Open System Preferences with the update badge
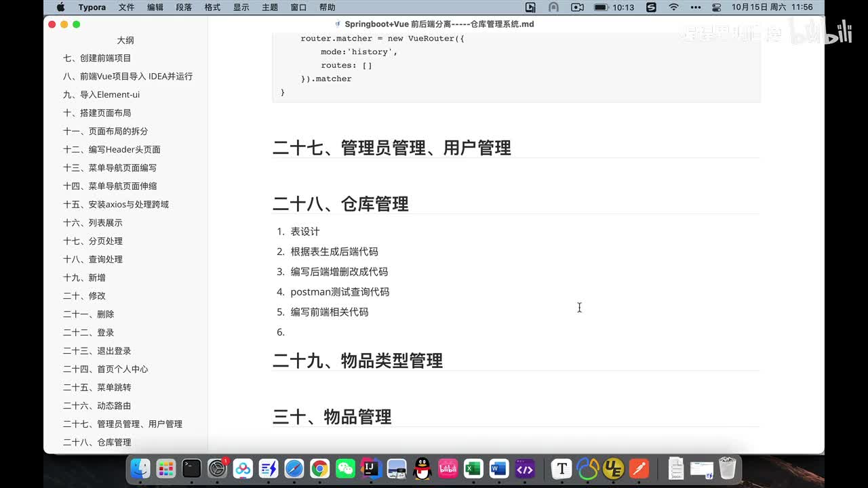Viewport: 868px width, 488px height. 218,468
